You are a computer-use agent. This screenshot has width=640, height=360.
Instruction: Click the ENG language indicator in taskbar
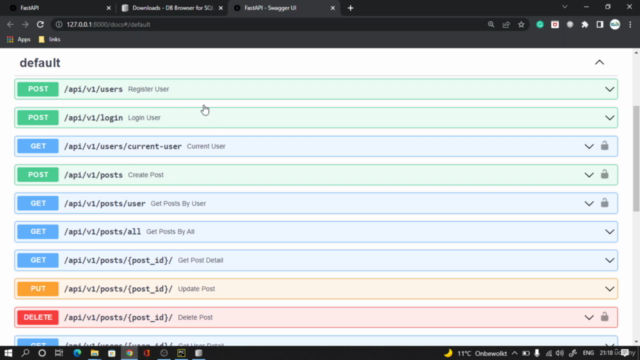tap(588, 353)
